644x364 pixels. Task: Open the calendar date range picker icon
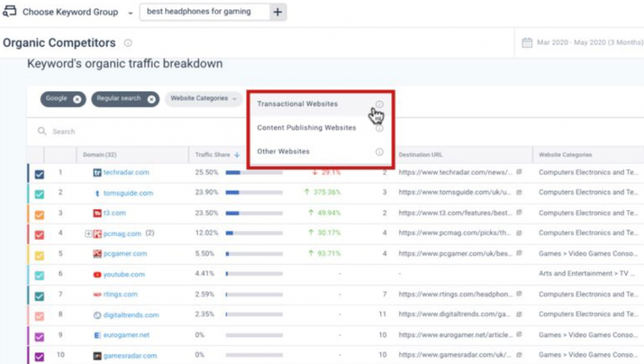(527, 42)
